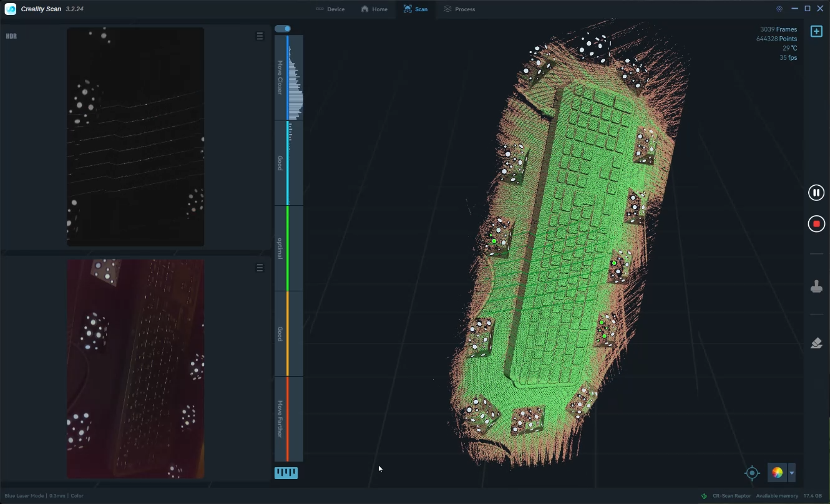Stop the scan recording

pyautogui.click(x=816, y=223)
